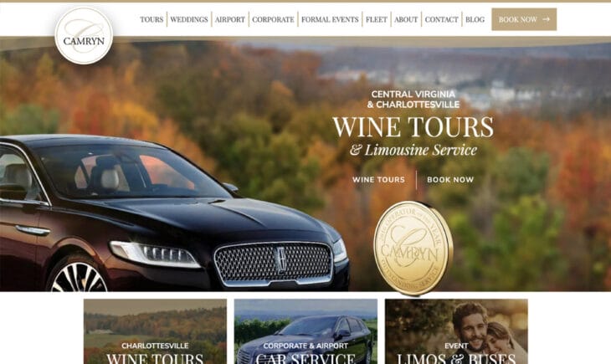
Task: Open Formal Events from the navigation
Action: 330,19
